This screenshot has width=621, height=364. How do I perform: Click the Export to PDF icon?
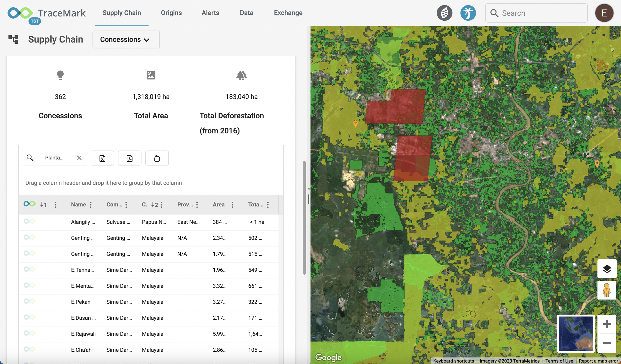pos(129,158)
